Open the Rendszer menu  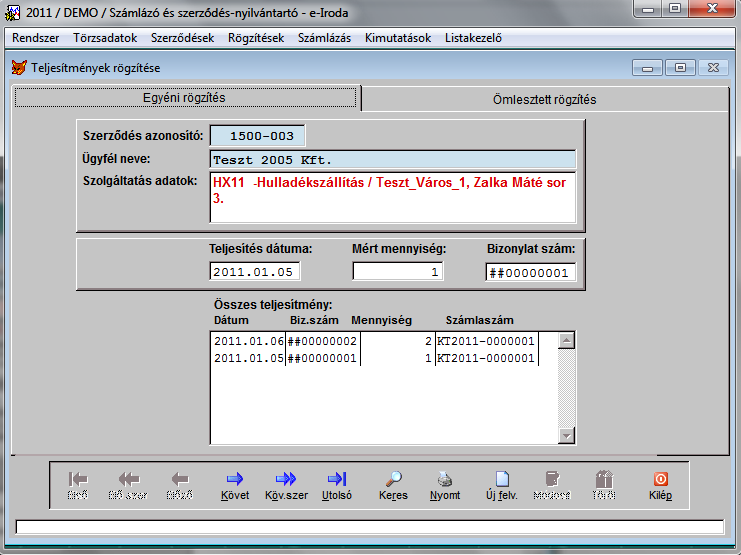click(36, 38)
